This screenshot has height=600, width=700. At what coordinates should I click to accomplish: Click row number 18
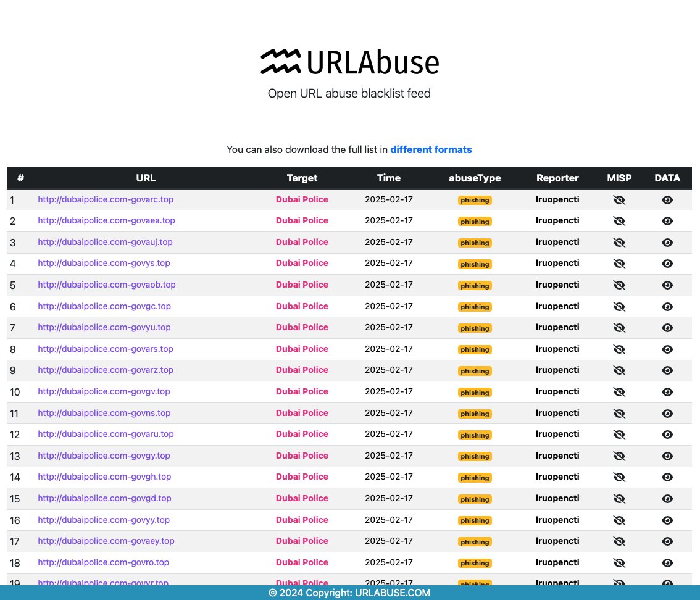point(15,563)
